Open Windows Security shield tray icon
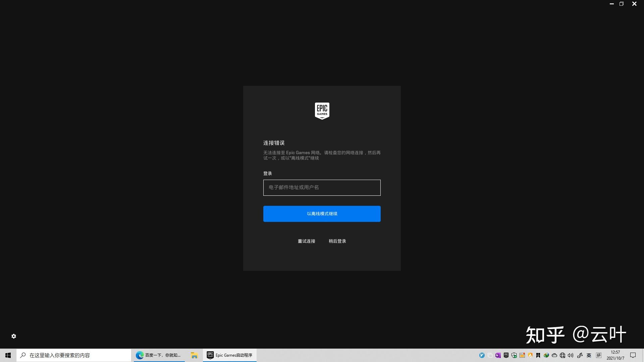 514,355
